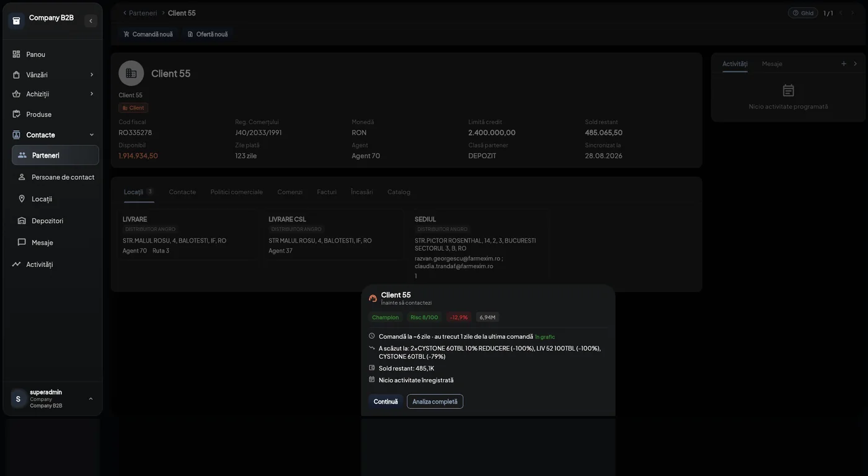868x476 pixels.
Task: Open sidebar Activități trend-line icon
Action: pyautogui.click(x=16, y=264)
